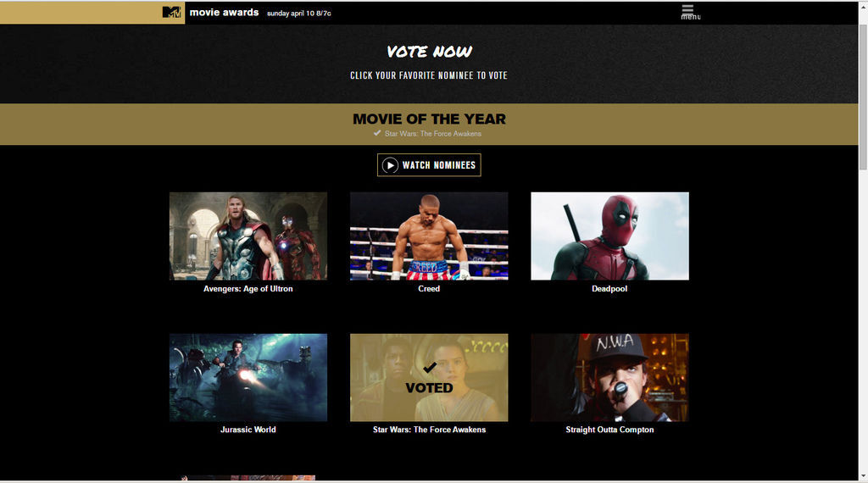This screenshot has height=483, width=868.
Task: Click the 'Movie of the Year' category banner
Action: 429,124
